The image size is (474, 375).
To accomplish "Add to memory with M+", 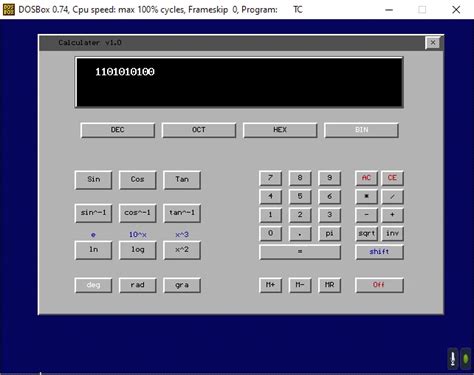I will [x=270, y=285].
